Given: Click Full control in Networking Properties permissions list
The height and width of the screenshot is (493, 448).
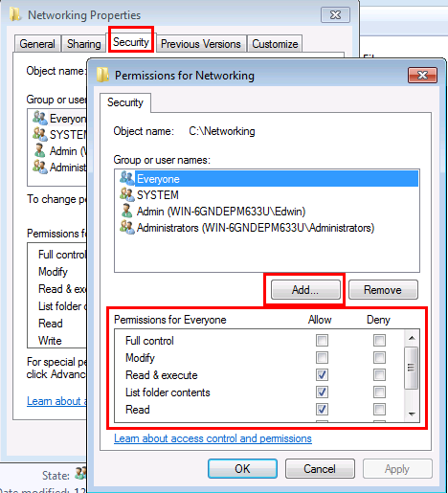Looking at the screenshot, I should pos(62,255).
